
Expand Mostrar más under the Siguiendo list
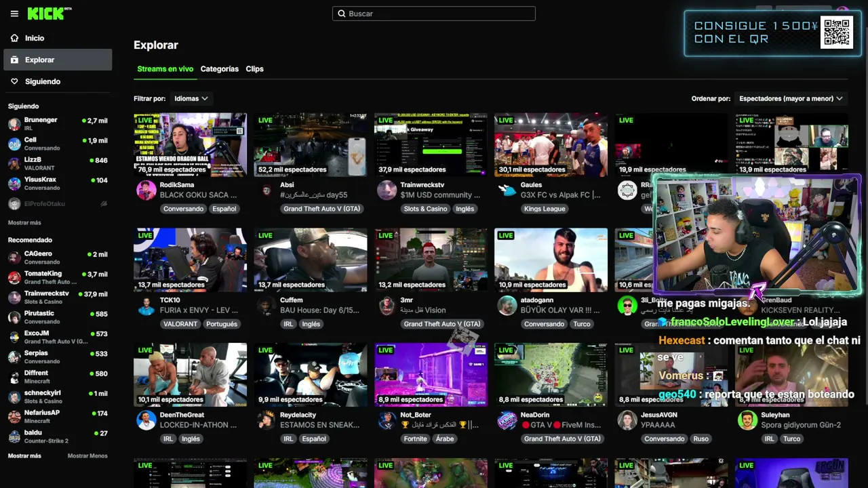click(x=24, y=223)
